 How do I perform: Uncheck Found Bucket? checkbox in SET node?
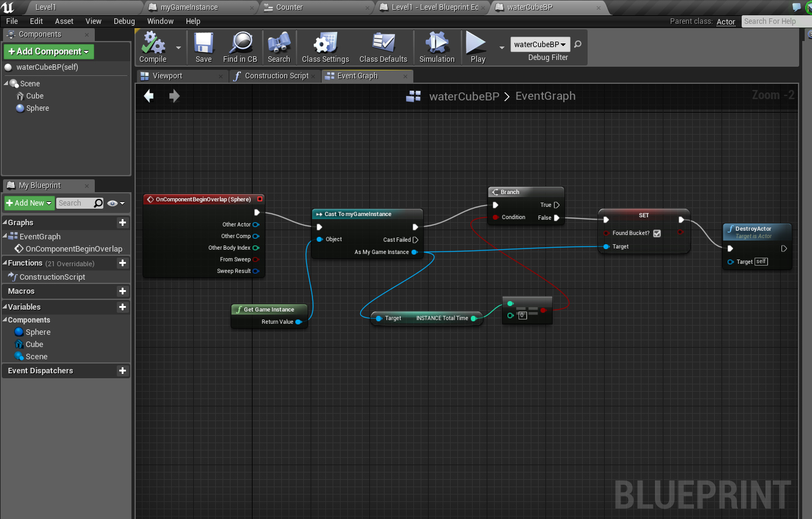point(657,233)
